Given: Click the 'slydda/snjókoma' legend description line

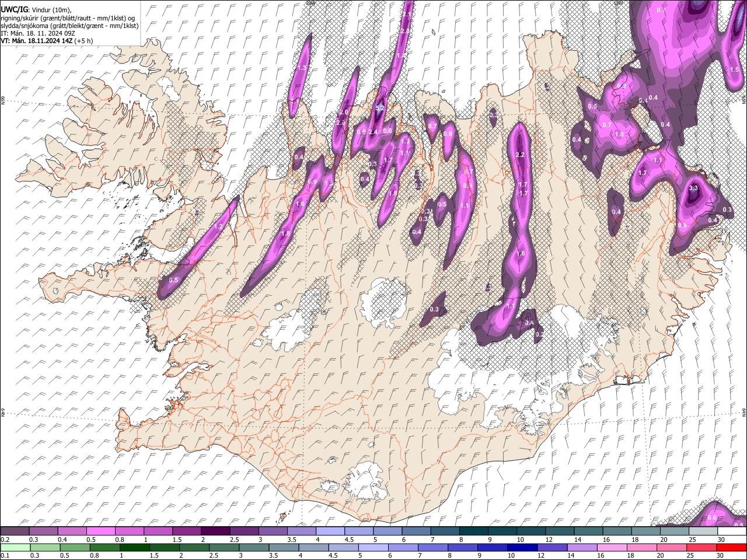Looking at the screenshot, I should pos(69,26).
